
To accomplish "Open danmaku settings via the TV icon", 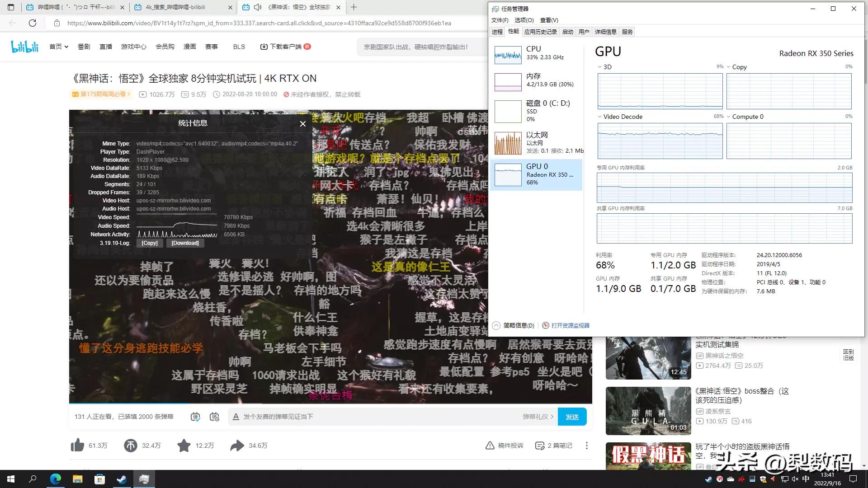I will [x=215, y=417].
